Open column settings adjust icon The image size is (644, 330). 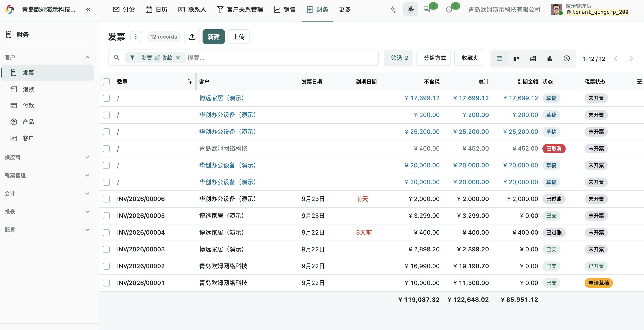coord(639,82)
